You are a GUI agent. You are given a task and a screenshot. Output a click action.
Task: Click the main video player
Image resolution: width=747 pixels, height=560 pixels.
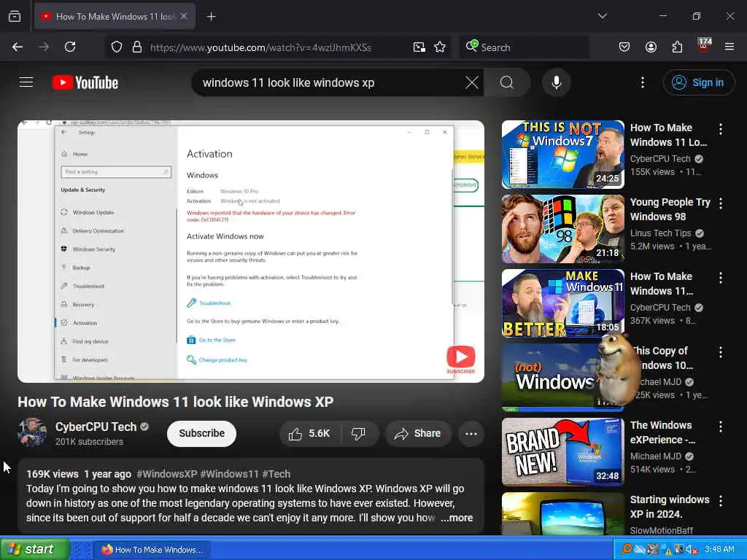(251, 251)
